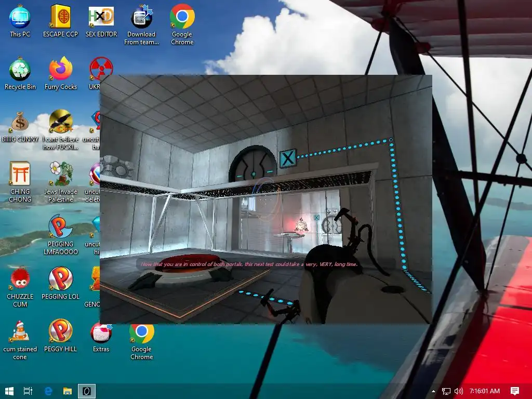Screen dimensions: 532x399
Task: Select the ESCAPE CCP mahjong tile icon
Action: pyautogui.click(x=60, y=21)
